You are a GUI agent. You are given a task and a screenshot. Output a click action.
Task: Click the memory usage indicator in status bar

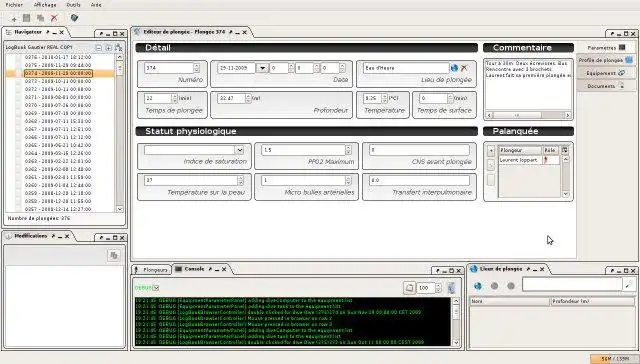(615, 359)
